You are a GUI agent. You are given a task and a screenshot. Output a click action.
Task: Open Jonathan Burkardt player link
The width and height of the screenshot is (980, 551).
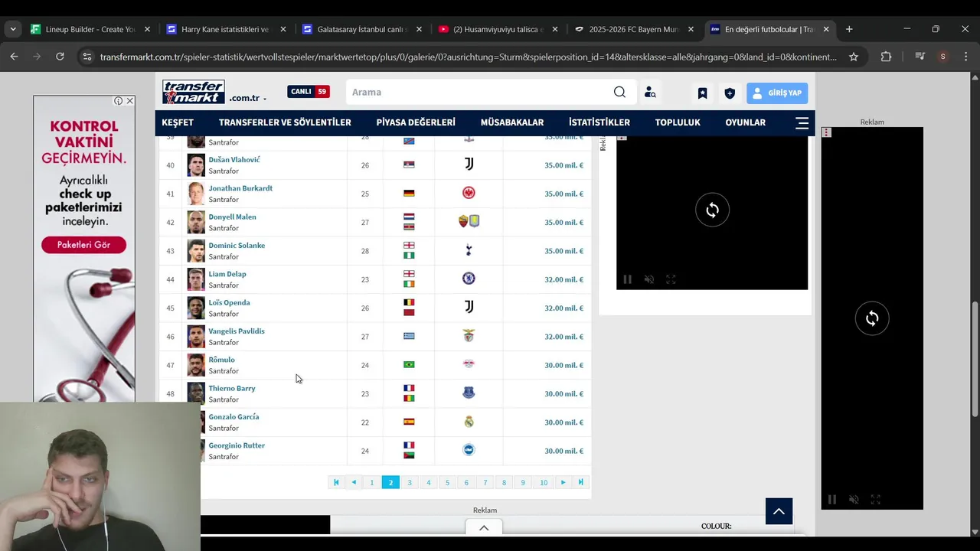click(x=240, y=188)
